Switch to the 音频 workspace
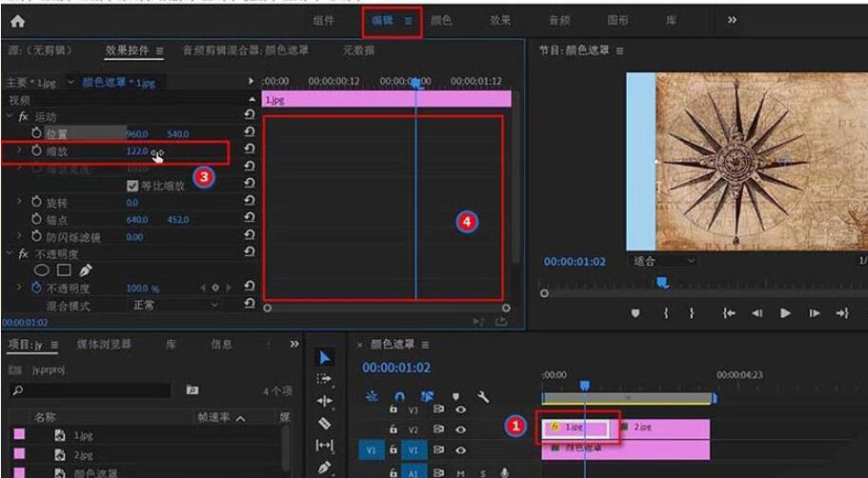This screenshot has width=868, height=478. click(559, 20)
